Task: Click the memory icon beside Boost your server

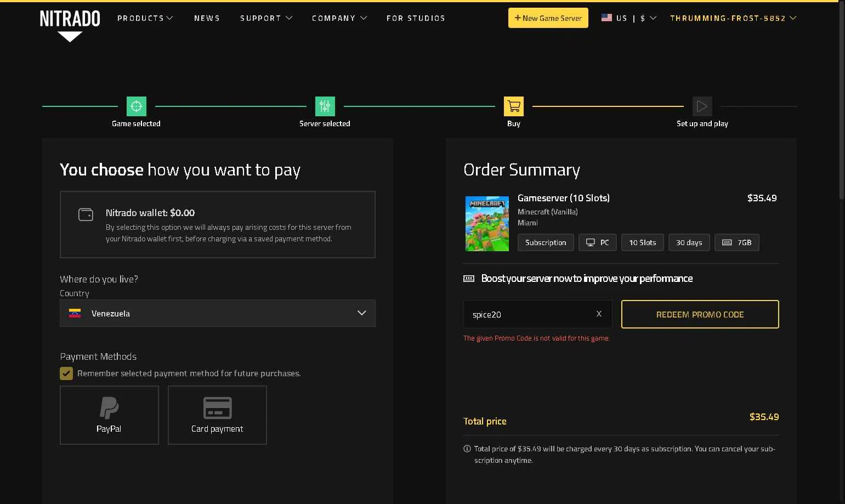Action: (x=469, y=279)
